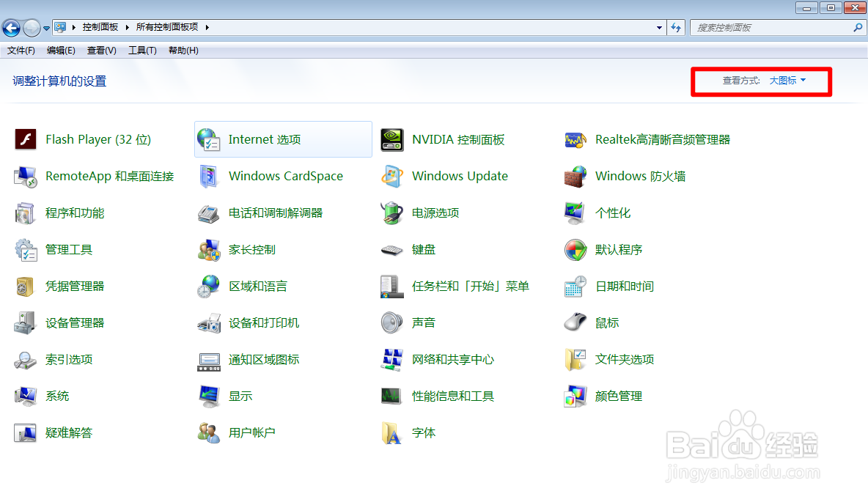This screenshot has width=868, height=502.
Task: Click the 所有控制面板项 breadcrumb segment
Action: (x=167, y=27)
